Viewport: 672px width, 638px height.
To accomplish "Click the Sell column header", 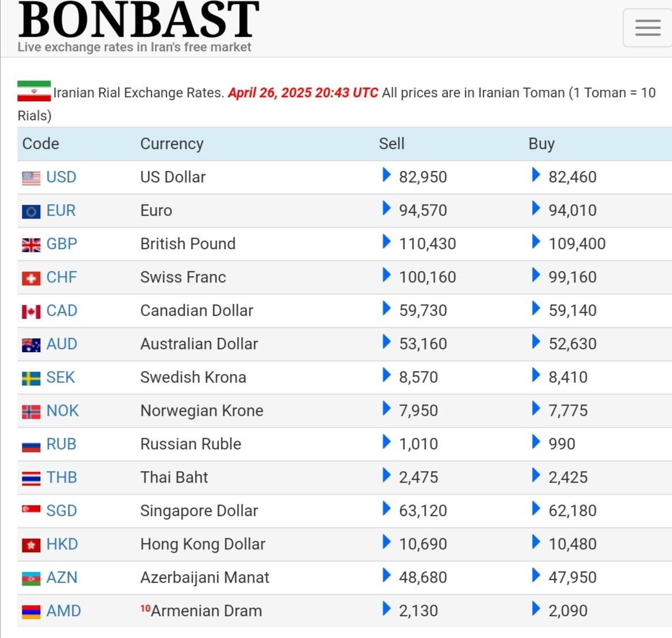I will pyautogui.click(x=392, y=144).
